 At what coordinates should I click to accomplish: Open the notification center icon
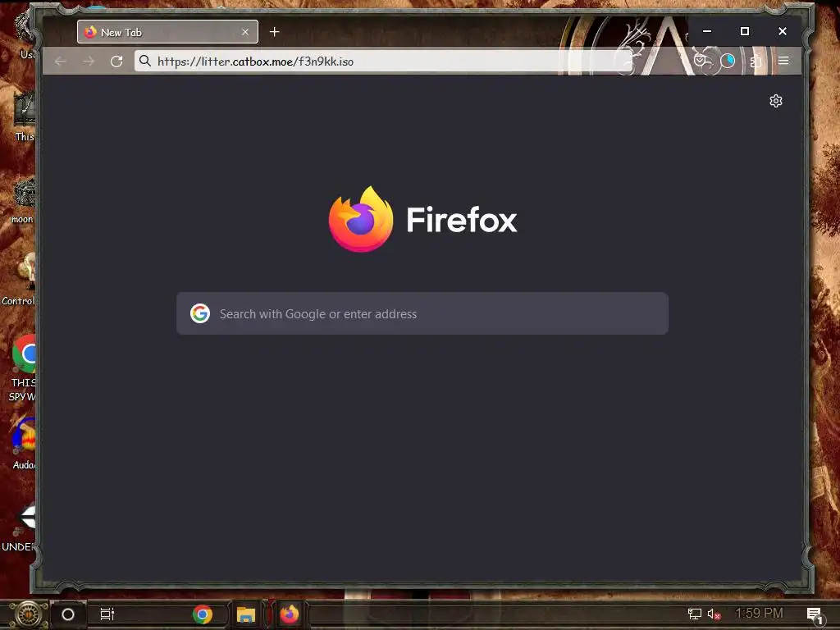point(815,614)
